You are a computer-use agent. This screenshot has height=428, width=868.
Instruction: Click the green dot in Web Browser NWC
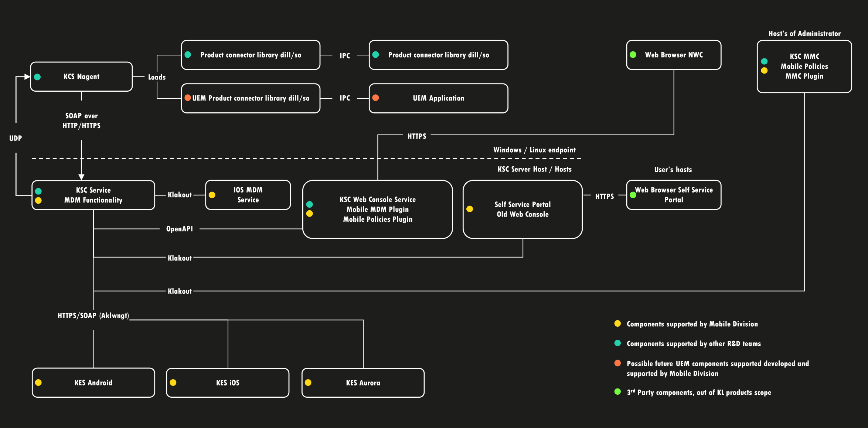click(633, 55)
